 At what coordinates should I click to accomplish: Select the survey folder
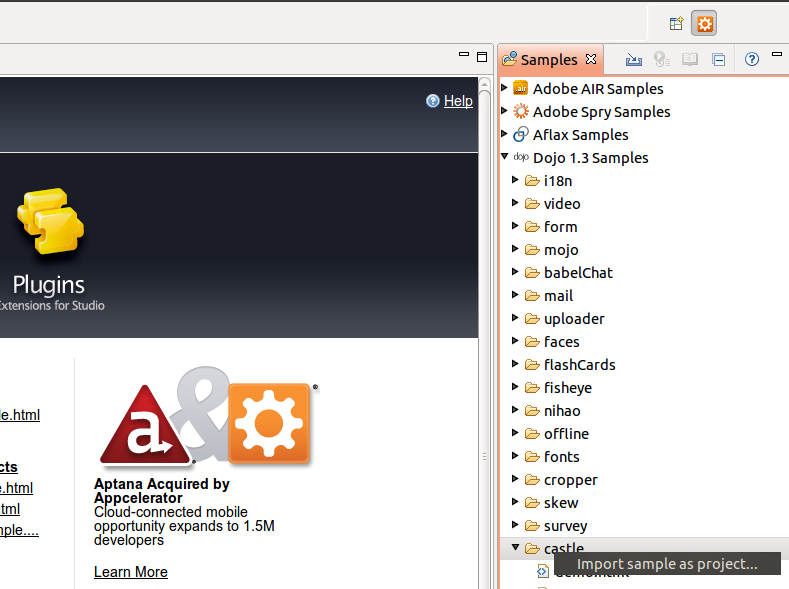coord(565,526)
